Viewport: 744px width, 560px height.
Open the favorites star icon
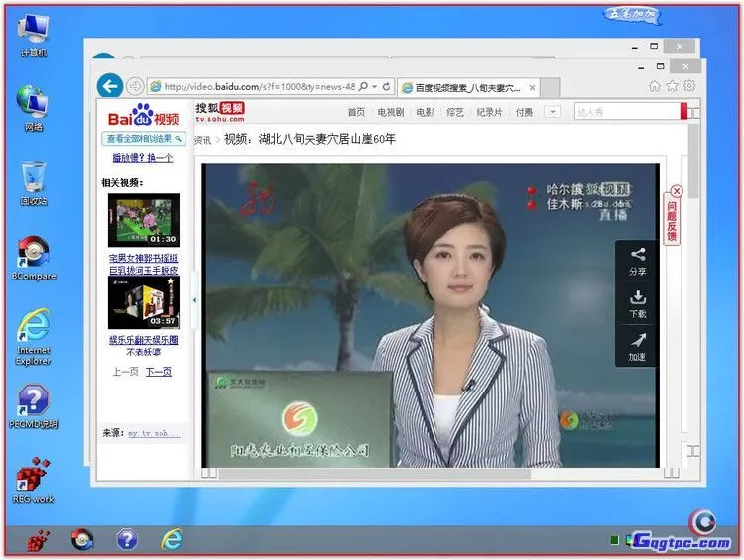(672, 86)
